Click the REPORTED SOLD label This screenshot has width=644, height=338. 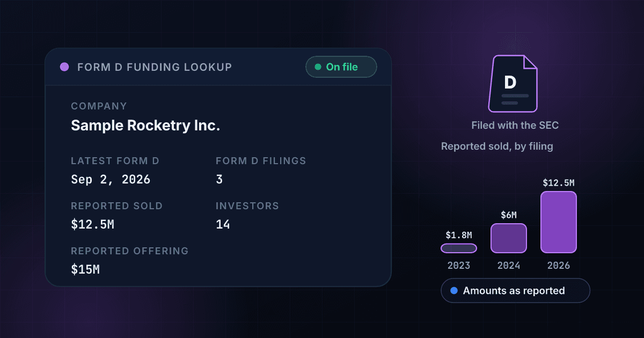(116, 205)
